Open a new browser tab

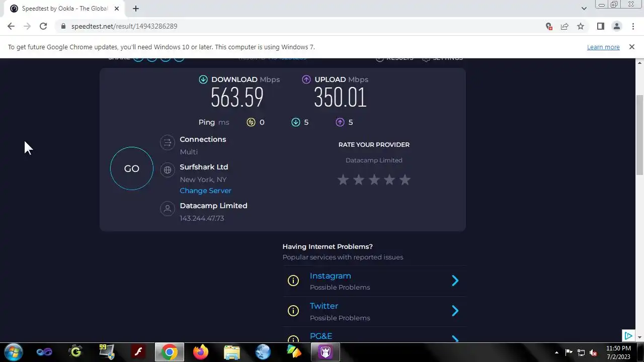(x=136, y=9)
